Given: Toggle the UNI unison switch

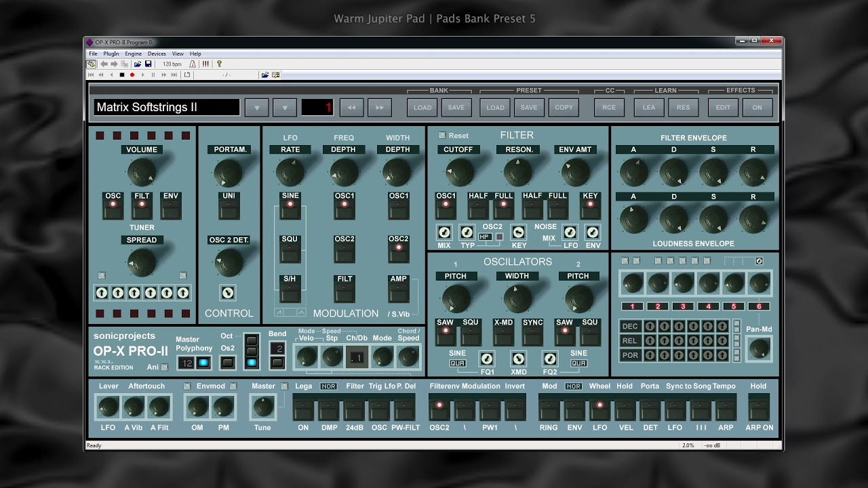Looking at the screenshot, I should click(229, 206).
